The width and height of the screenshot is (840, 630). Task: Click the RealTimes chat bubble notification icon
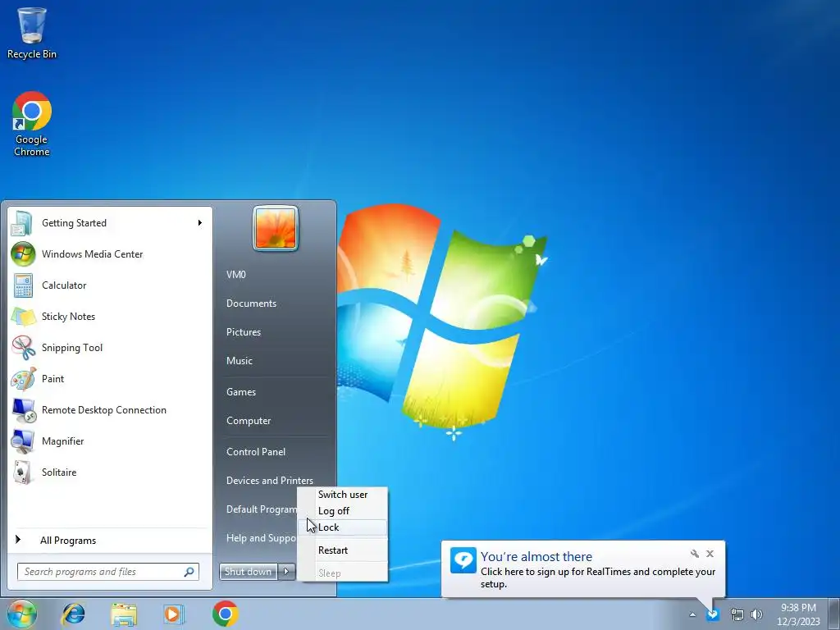(x=463, y=560)
